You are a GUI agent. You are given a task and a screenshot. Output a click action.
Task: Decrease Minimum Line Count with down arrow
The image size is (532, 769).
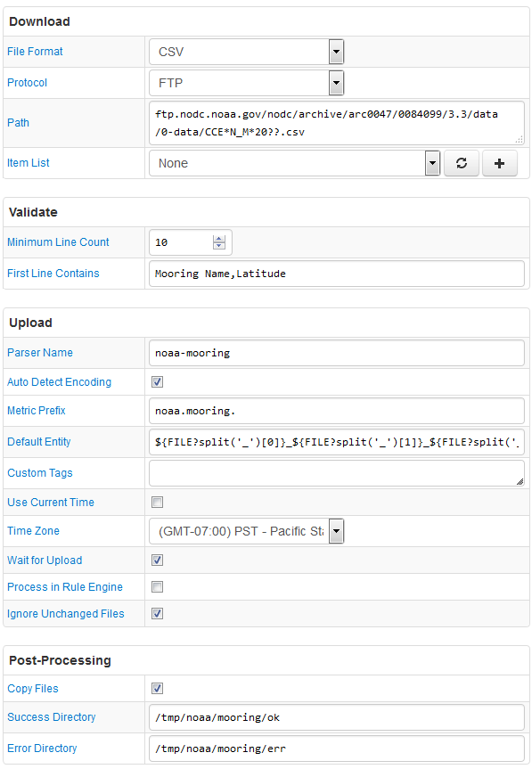click(219, 246)
